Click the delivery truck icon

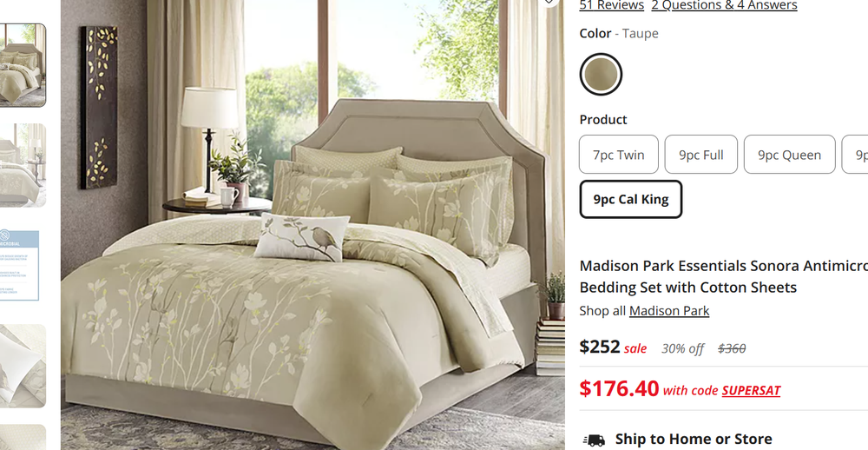click(x=594, y=440)
